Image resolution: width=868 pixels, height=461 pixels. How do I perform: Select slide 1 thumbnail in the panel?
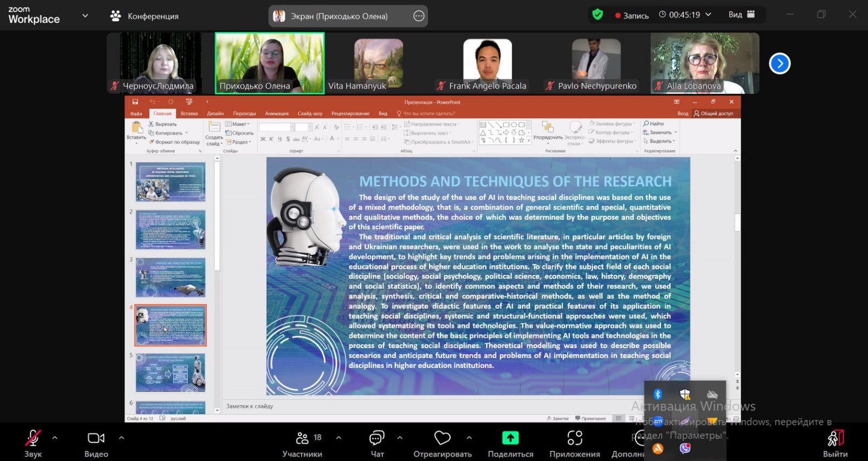170,182
